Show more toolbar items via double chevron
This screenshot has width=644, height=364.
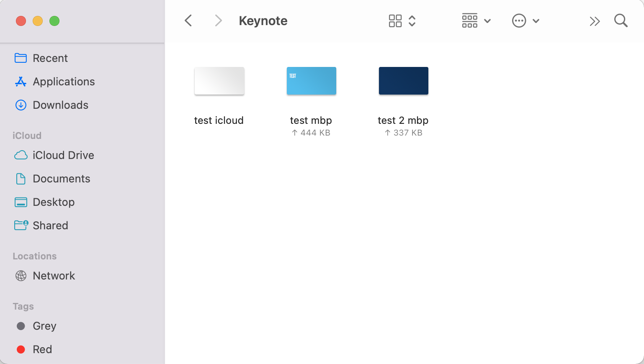(595, 21)
